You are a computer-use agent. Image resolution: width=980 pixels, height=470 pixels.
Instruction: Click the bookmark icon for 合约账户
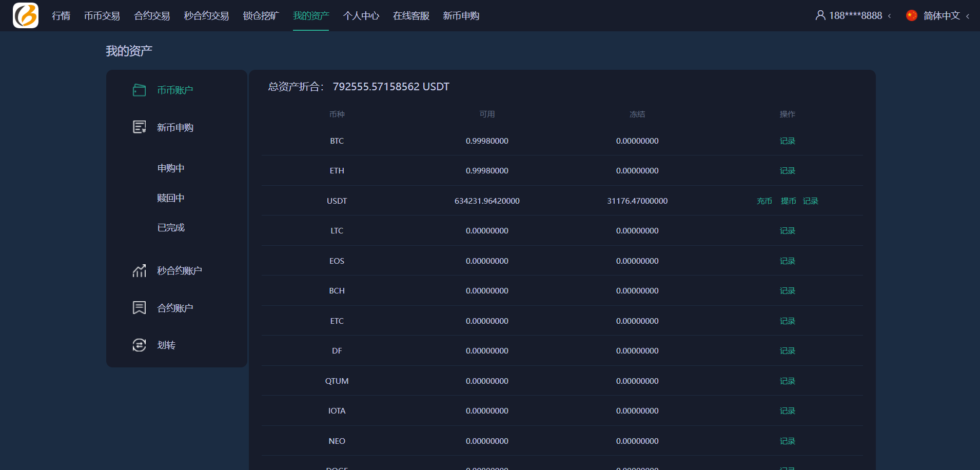tap(139, 308)
